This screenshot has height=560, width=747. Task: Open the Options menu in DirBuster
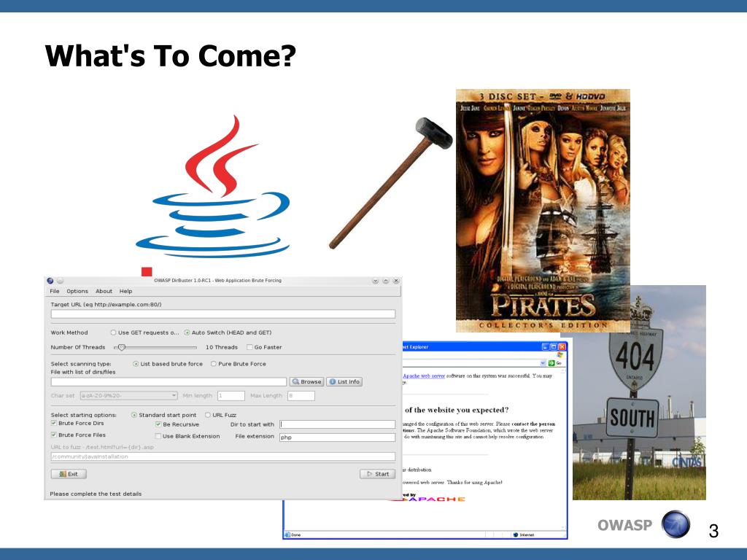[x=77, y=291]
